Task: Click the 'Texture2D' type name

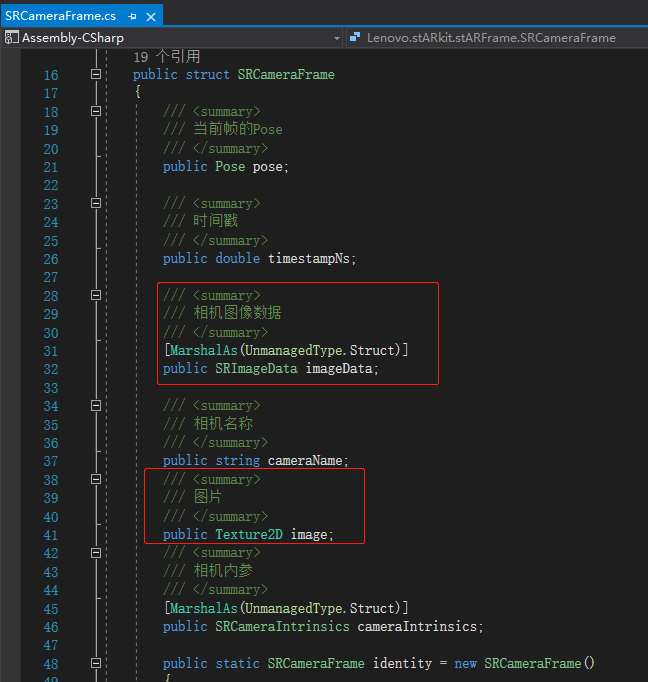Action: click(249, 535)
